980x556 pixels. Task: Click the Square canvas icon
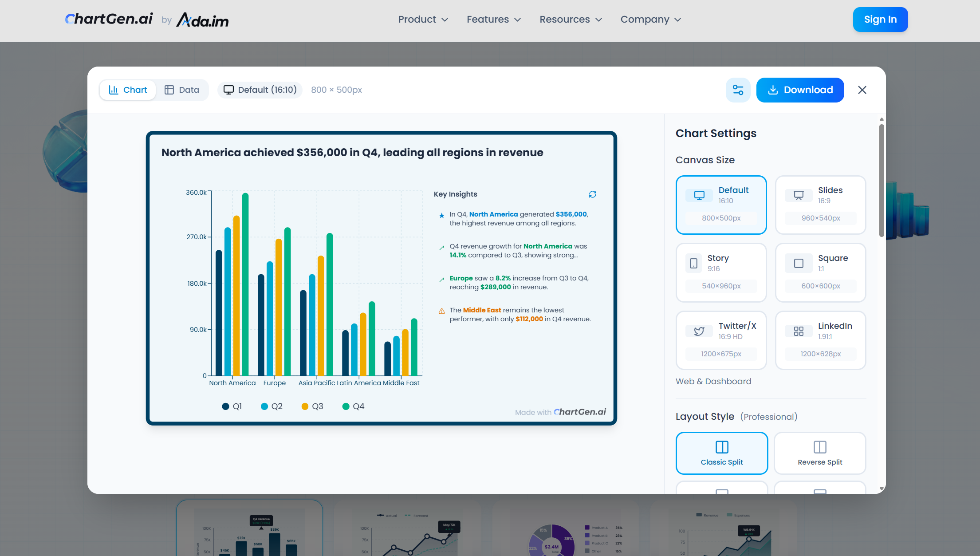(x=798, y=263)
